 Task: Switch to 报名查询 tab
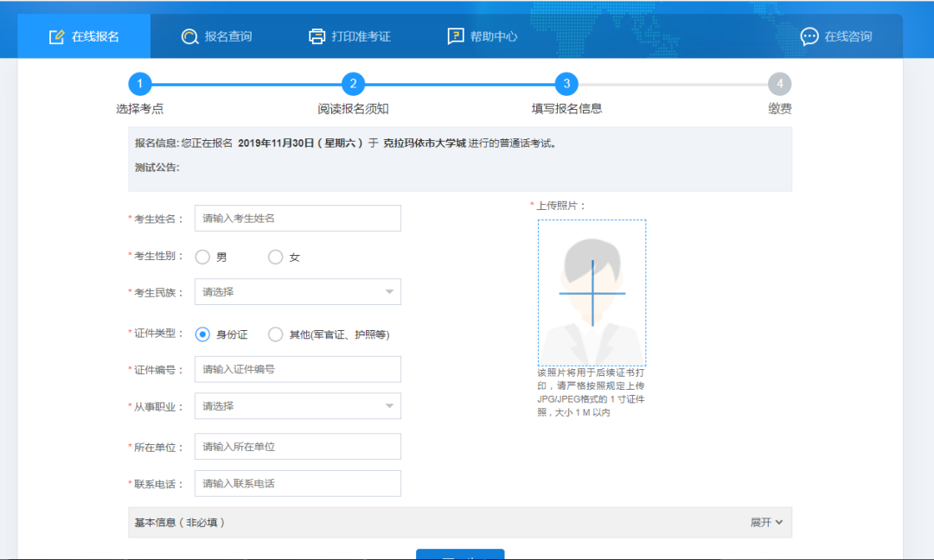(x=217, y=36)
